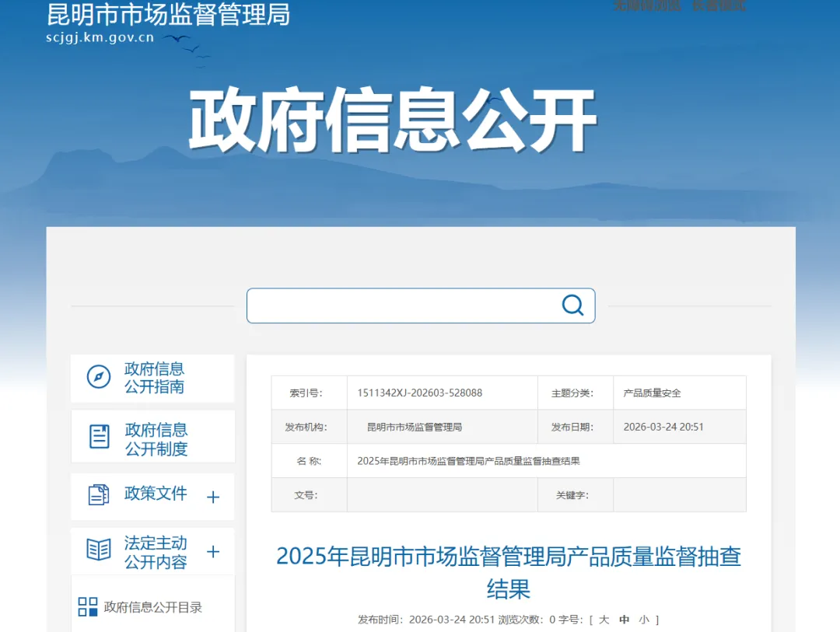Click the stacked-pages icon beside 政策文件
The image size is (840, 632).
pyautogui.click(x=99, y=497)
